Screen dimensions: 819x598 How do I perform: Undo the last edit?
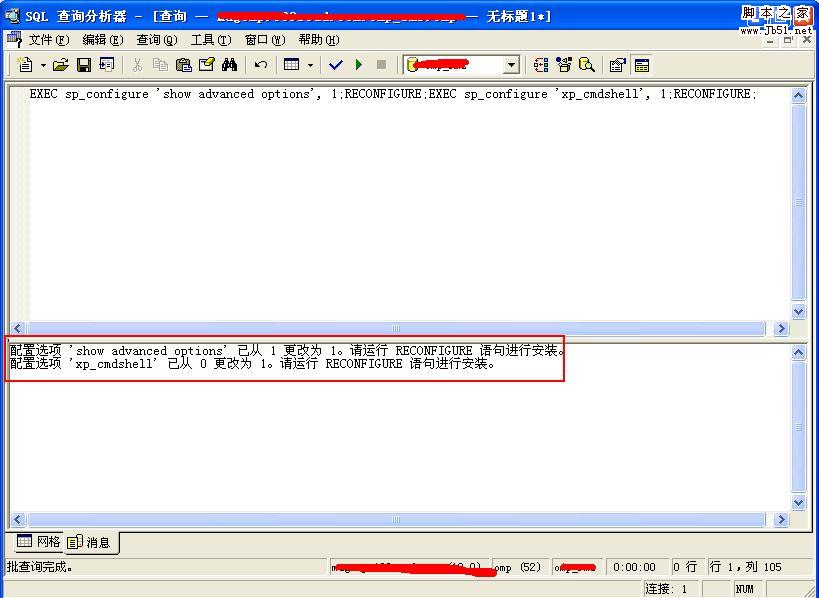258,63
